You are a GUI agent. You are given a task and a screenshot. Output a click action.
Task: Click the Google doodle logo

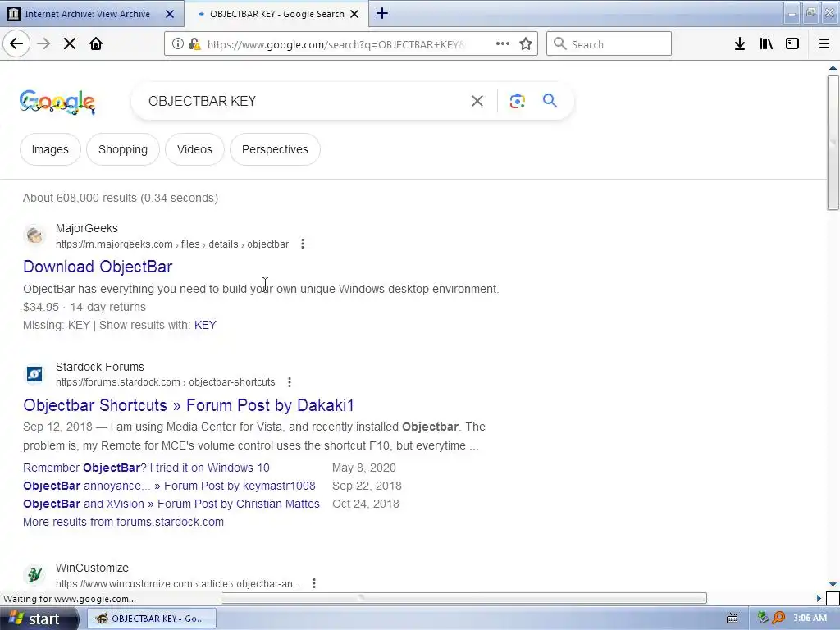point(57,102)
